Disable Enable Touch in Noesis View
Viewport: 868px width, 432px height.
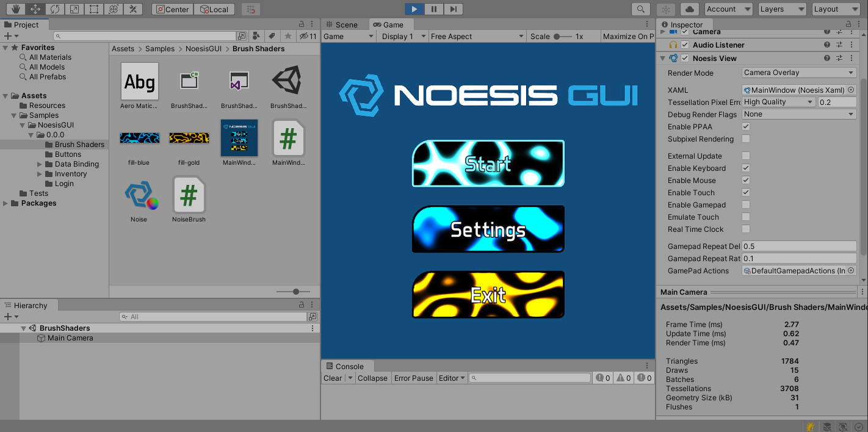(745, 192)
